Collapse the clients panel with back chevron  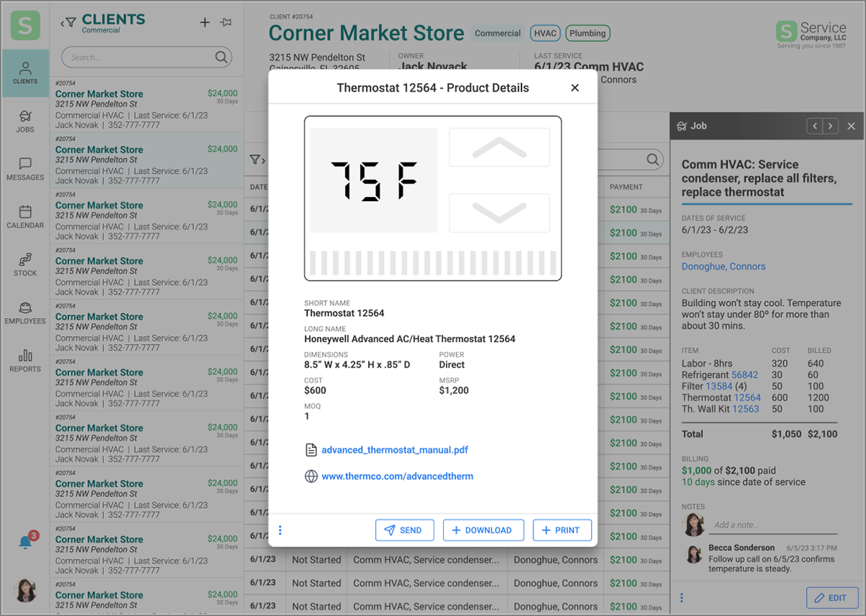(62, 23)
